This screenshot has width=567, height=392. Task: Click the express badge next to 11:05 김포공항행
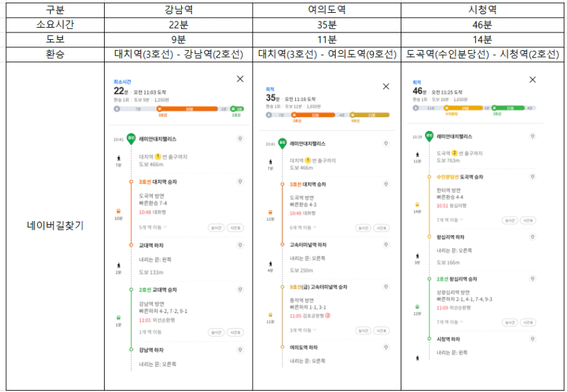pos(328,316)
